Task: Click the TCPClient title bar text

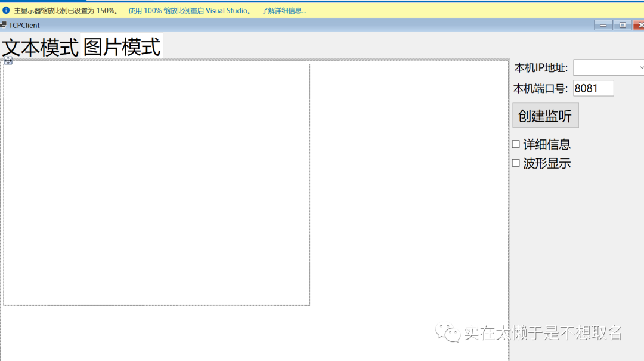Action: [x=24, y=25]
